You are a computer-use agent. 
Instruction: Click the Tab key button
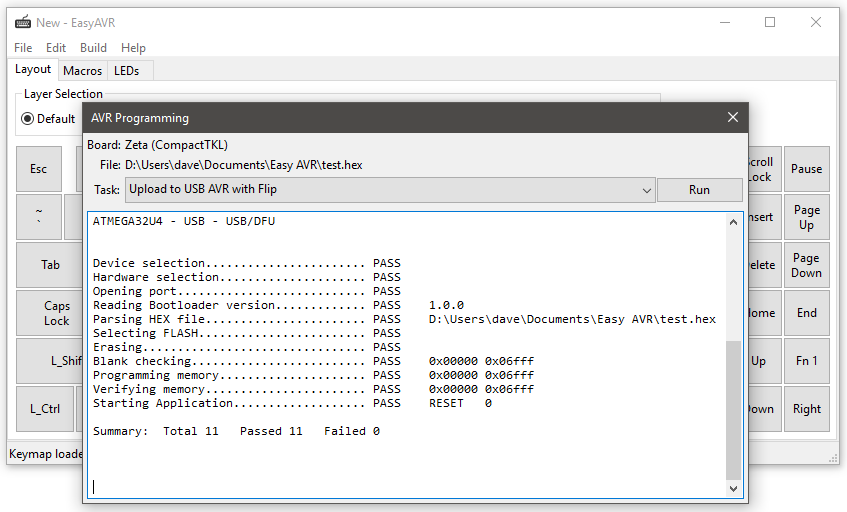tap(50, 265)
